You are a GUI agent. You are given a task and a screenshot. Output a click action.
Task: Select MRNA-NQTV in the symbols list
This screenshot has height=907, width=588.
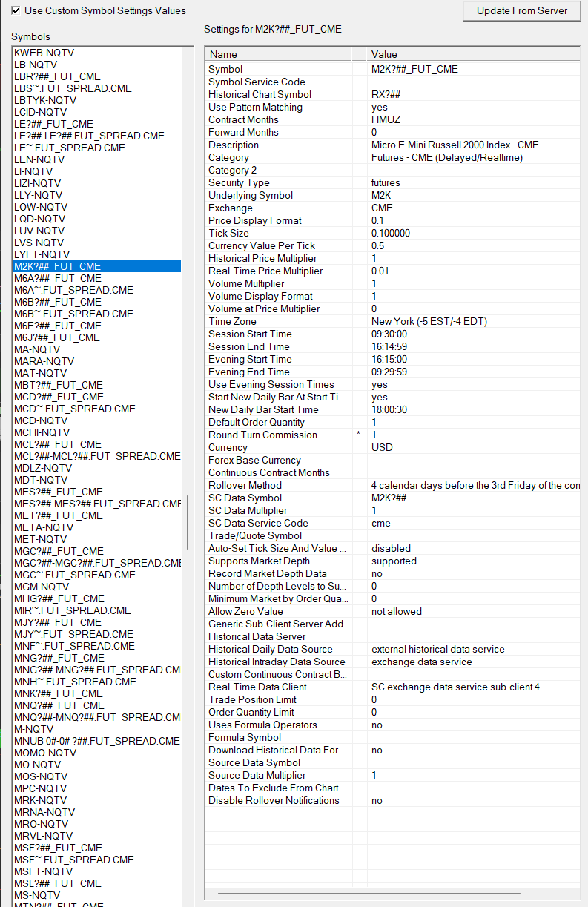coord(44,812)
